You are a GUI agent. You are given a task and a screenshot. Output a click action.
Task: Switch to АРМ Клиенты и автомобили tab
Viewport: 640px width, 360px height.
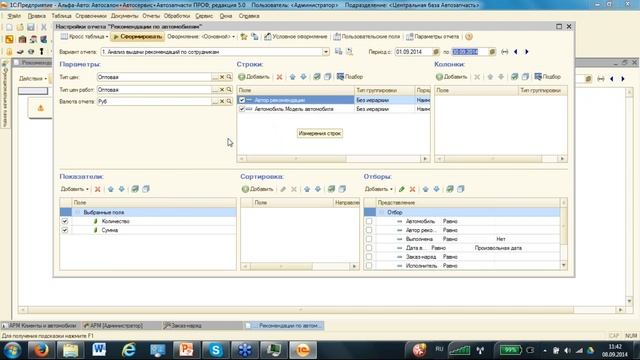click(x=40, y=325)
